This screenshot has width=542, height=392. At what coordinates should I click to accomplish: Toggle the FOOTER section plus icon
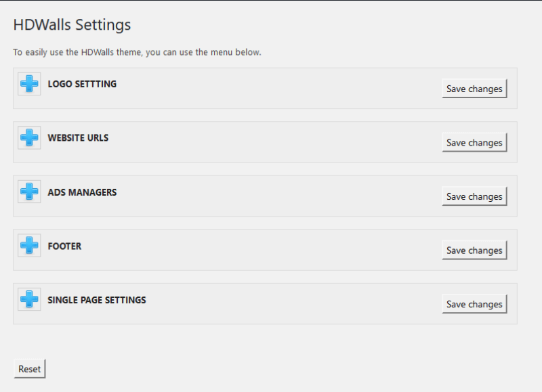click(29, 246)
